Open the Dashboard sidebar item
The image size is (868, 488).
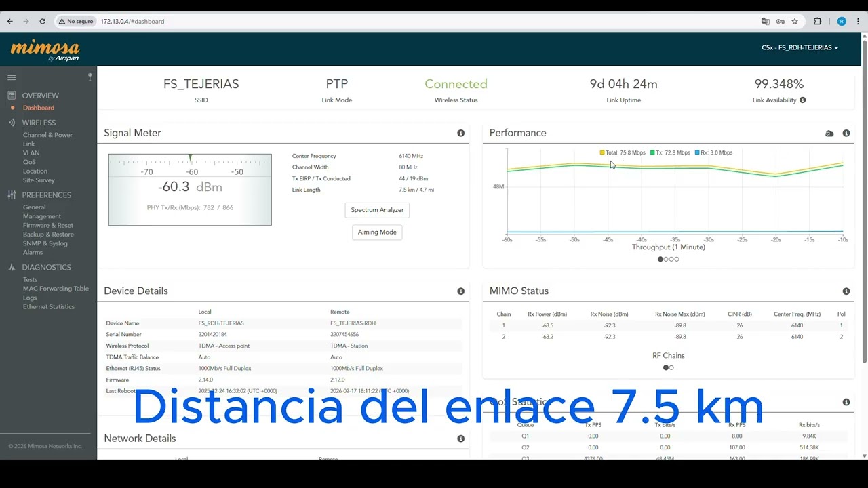(x=39, y=108)
